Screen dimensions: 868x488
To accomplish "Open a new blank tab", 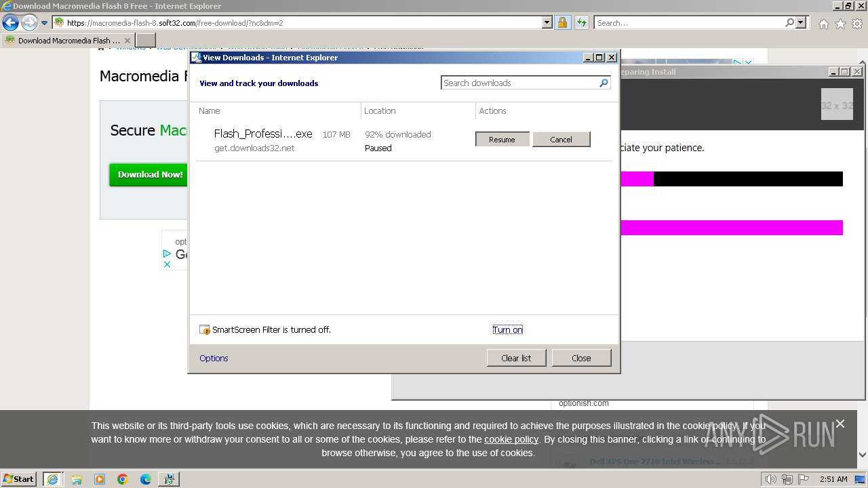I will 146,41.
